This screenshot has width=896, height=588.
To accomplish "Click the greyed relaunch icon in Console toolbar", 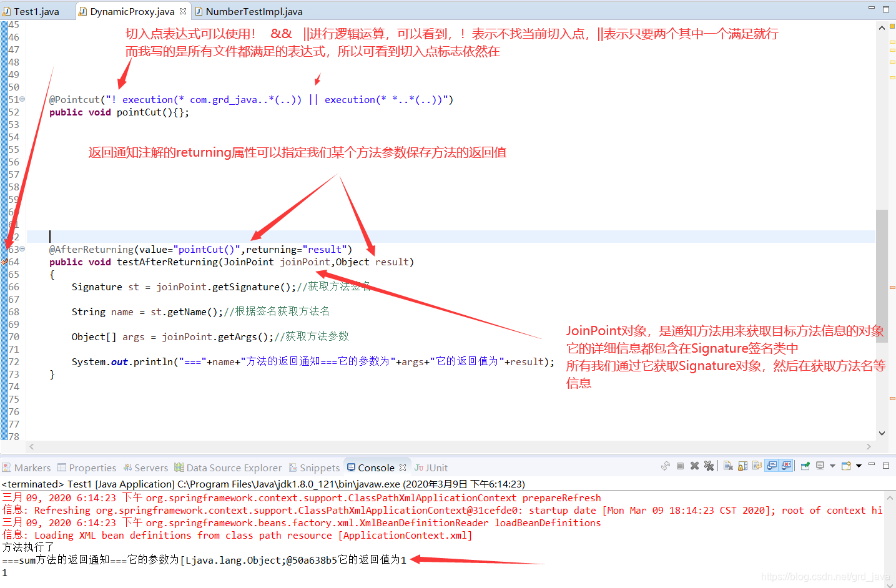I will tap(666, 466).
